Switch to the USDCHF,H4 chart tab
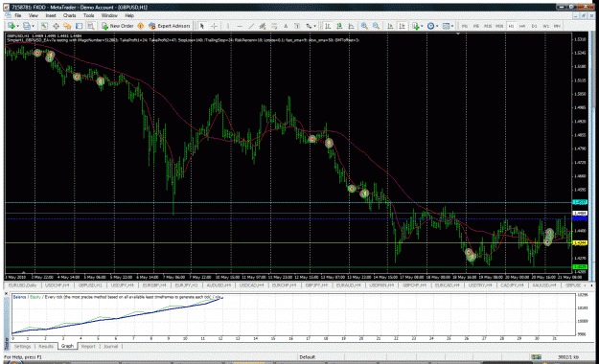Viewport: 599px width, 364px height. pyautogui.click(x=57, y=285)
